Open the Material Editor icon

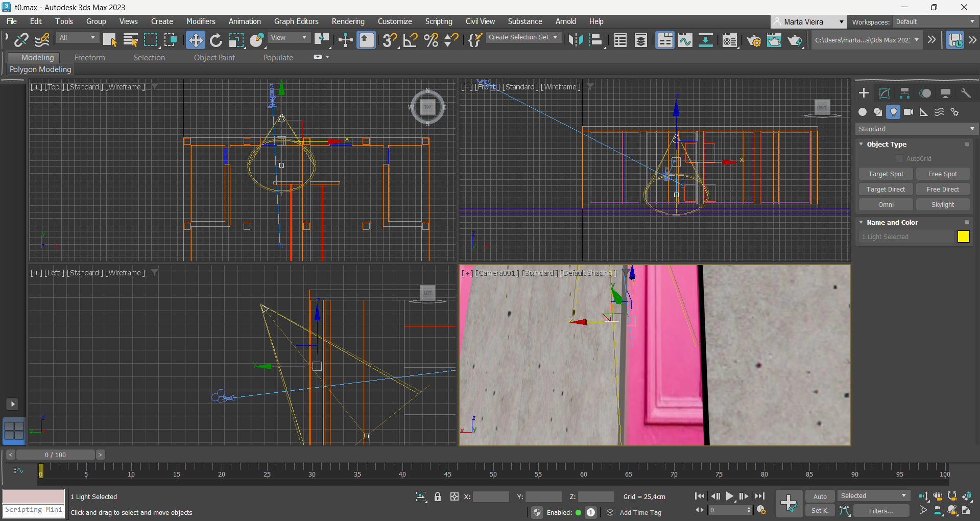[730, 40]
